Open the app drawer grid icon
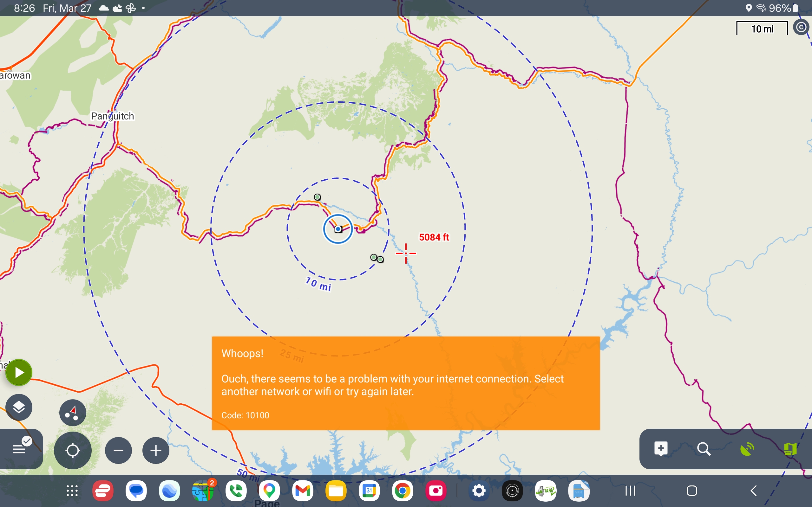This screenshot has width=812, height=507. [72, 491]
